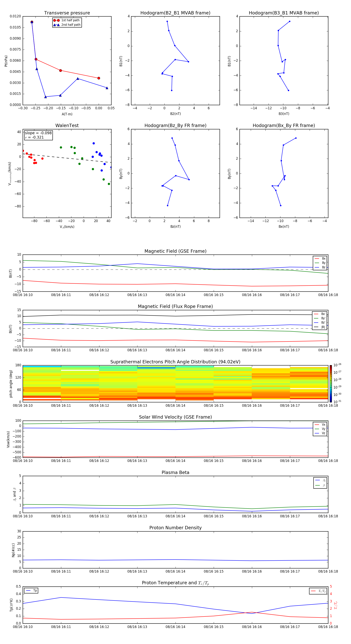Click the 'Hodogram(B3_B1 MVAB frame)' title
Screen dimensions: 351x644
284,13
